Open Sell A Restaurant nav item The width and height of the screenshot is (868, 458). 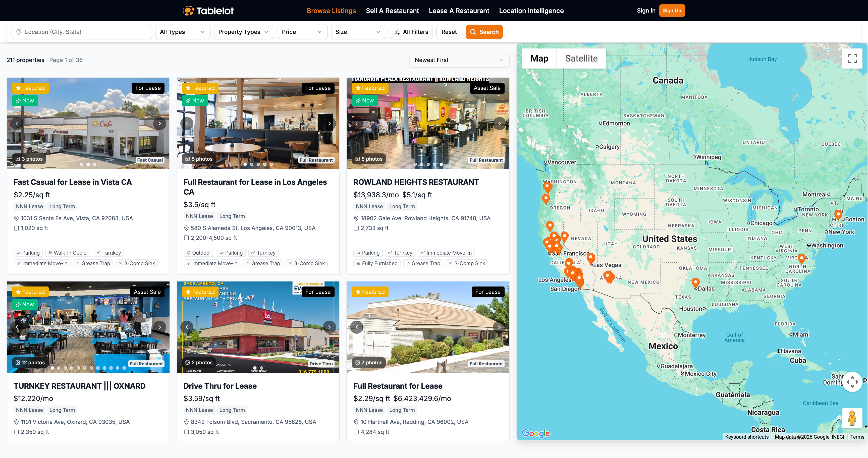click(392, 11)
